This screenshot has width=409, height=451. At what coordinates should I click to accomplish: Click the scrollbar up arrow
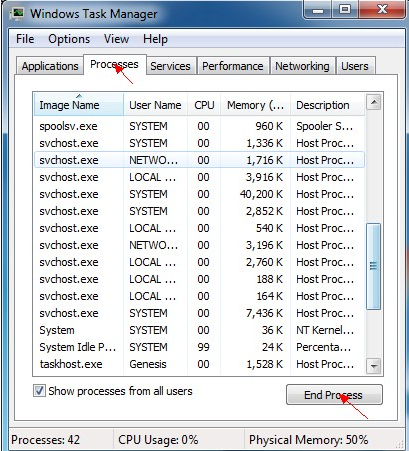click(374, 102)
